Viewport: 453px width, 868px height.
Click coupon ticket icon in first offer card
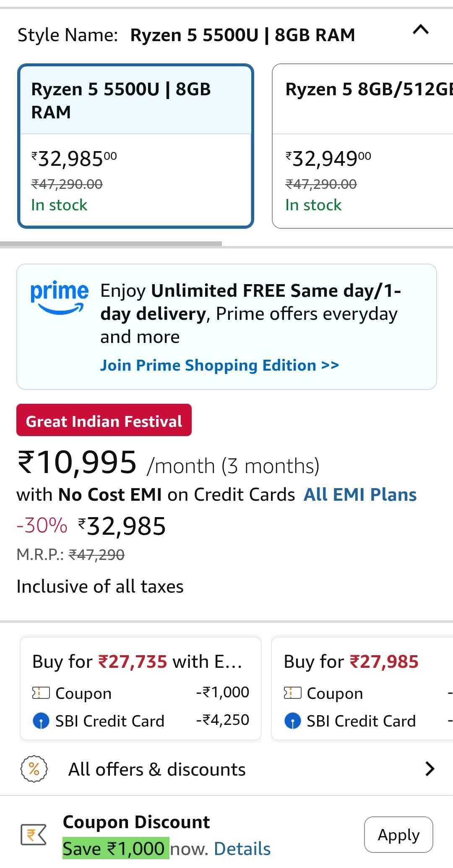(41, 693)
